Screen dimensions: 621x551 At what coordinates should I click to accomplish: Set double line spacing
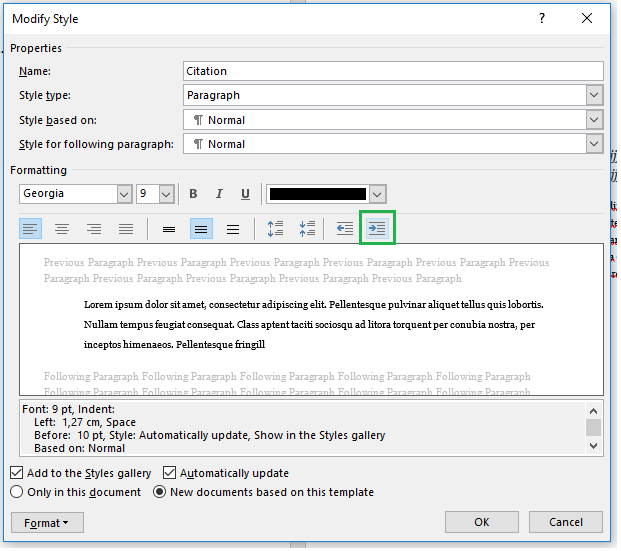pyautogui.click(x=233, y=229)
